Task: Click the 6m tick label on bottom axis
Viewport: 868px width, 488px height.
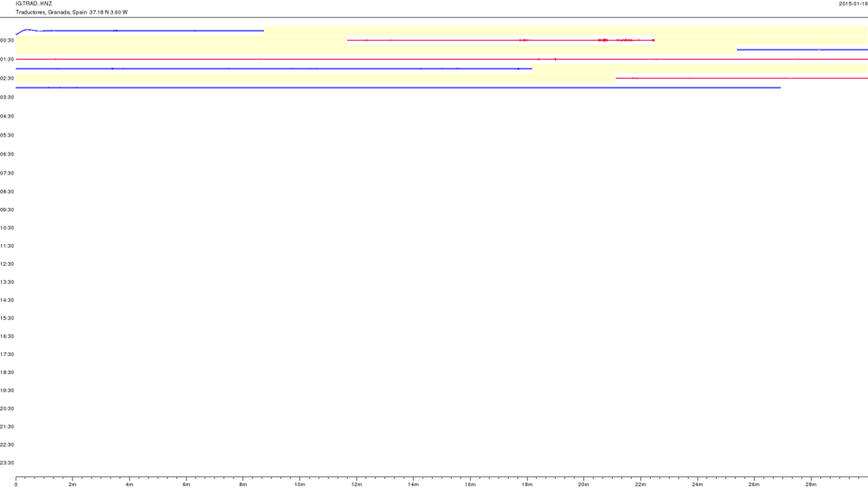Action: tap(186, 484)
